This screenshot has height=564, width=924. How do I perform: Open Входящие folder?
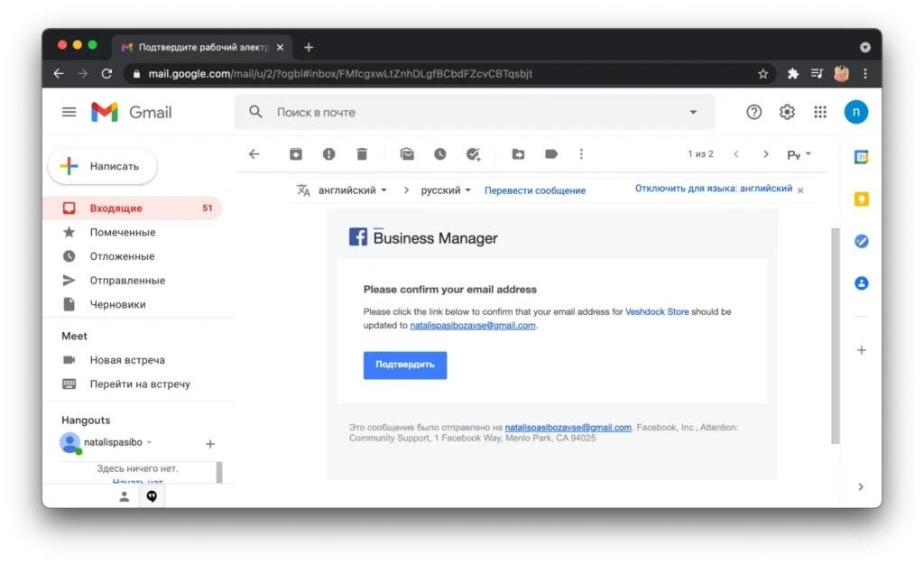133,208
